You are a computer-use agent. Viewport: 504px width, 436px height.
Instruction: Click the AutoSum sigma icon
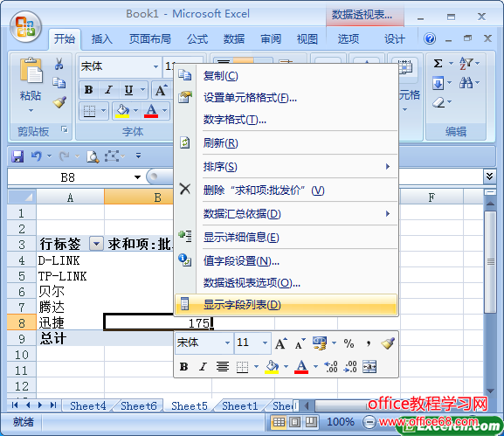coord(438,63)
